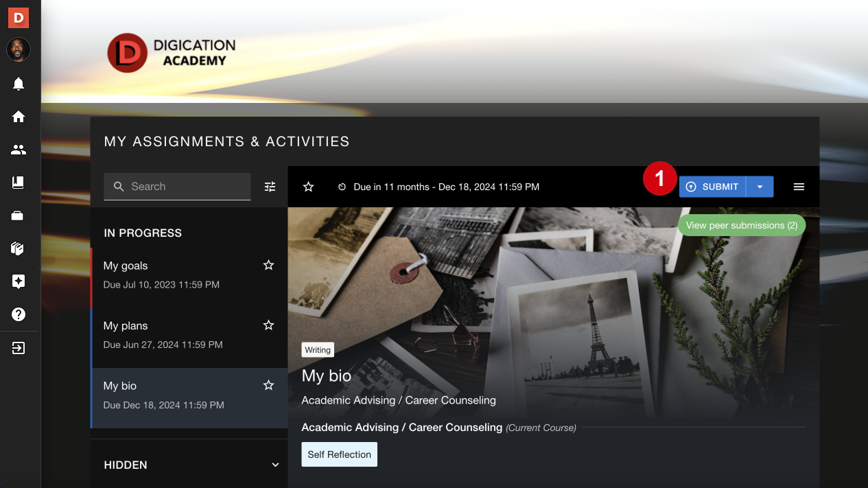Open the sparkle star box icon in sidebar

coord(19,281)
